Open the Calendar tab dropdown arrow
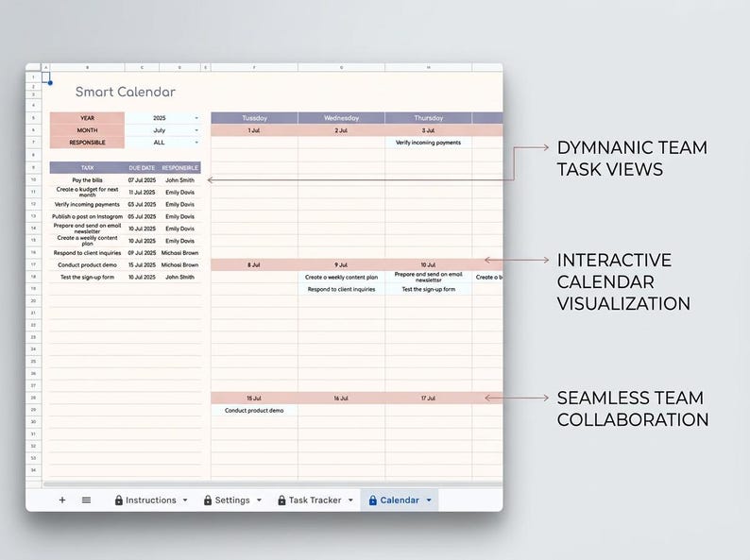Viewport: 750px width, 560px height. coord(429,501)
